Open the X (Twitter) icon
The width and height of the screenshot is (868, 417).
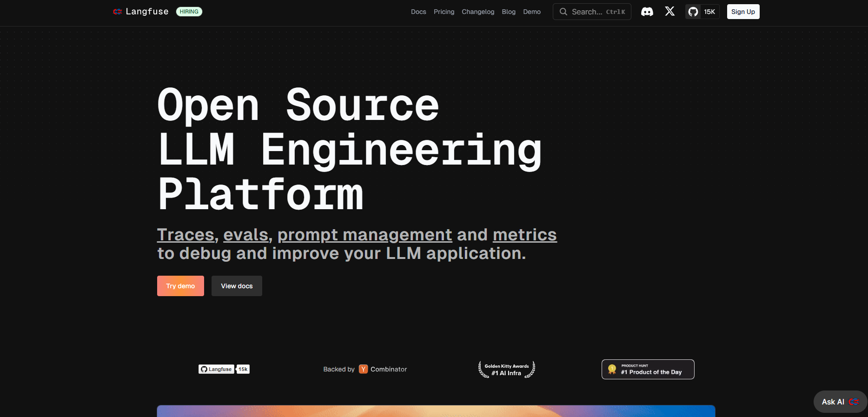click(669, 12)
